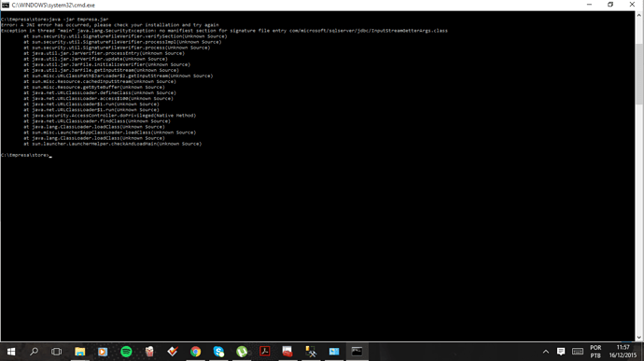Open uTorrent from the taskbar
This screenshot has height=361, width=644.
[x=242, y=352]
